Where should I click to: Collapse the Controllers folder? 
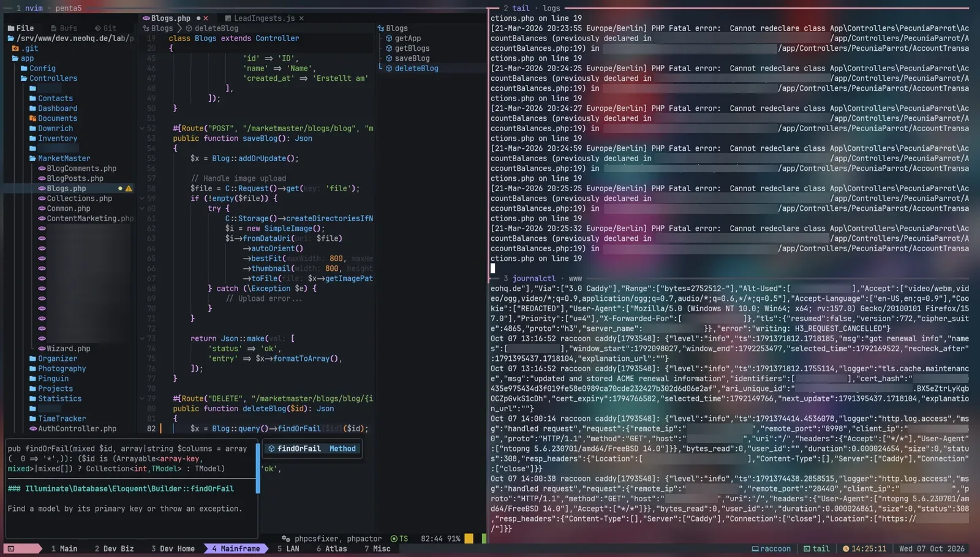(49, 78)
